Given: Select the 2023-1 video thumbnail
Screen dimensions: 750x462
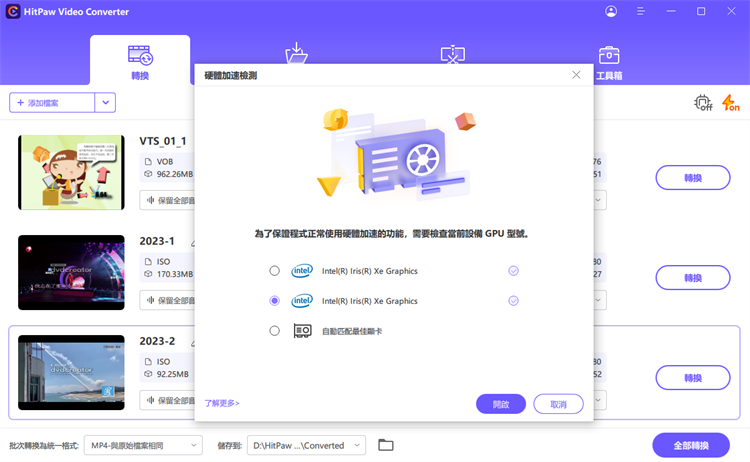Looking at the screenshot, I should point(71,272).
